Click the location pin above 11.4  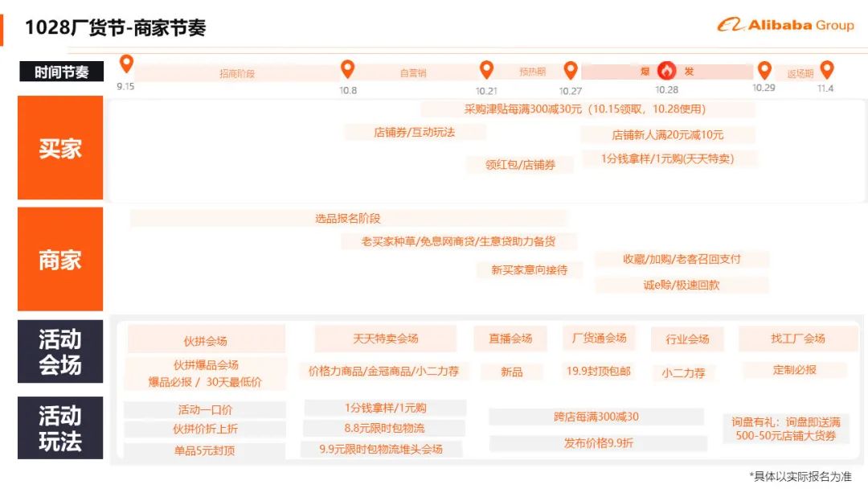[x=826, y=70]
